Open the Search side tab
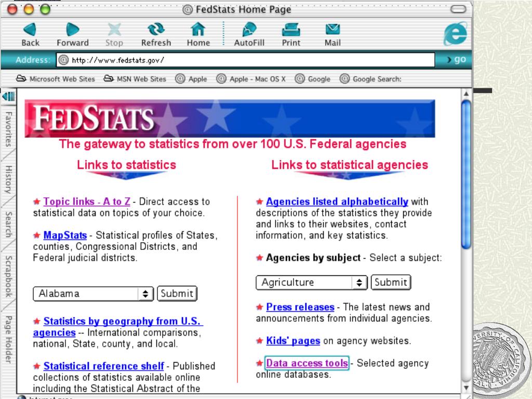The height and width of the screenshot is (399, 532). click(8, 224)
